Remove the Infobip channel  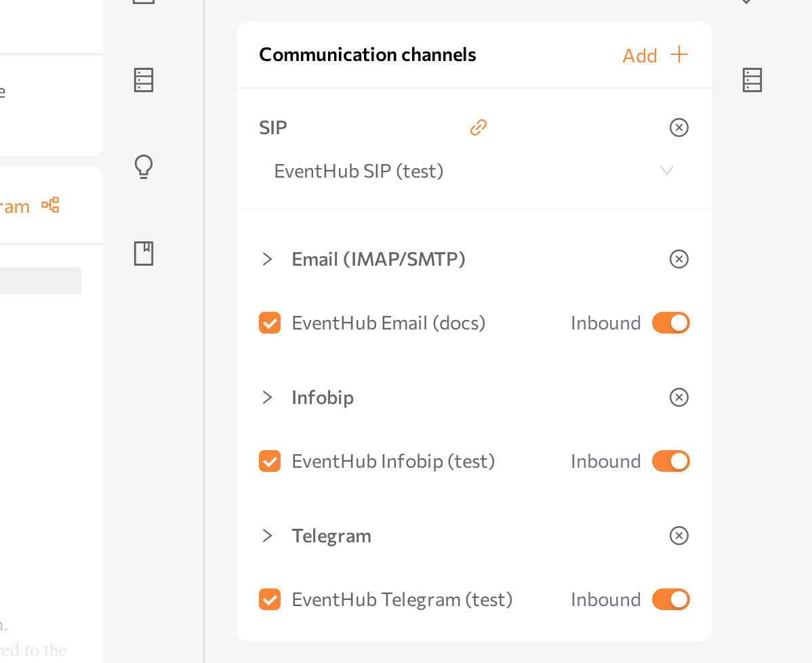click(x=679, y=397)
